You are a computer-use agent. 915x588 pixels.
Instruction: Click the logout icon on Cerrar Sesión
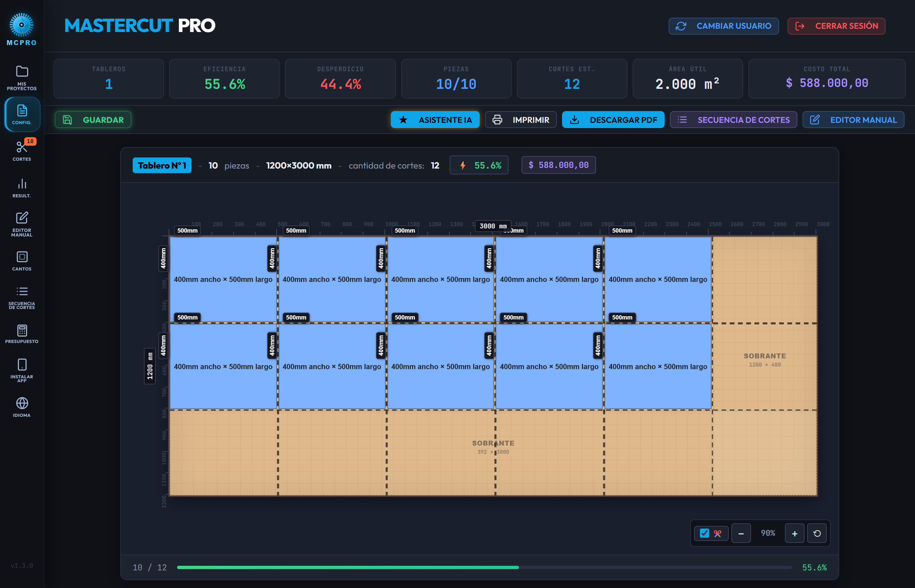(x=800, y=26)
